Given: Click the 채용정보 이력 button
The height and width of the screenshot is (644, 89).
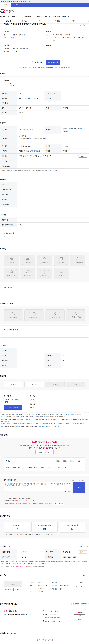Looking at the screenshot, I should pyautogui.click(x=80, y=586).
